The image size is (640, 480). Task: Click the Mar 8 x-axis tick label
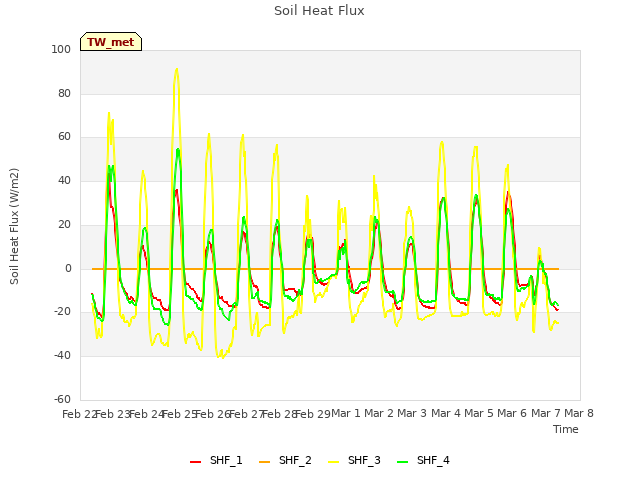[579, 413]
